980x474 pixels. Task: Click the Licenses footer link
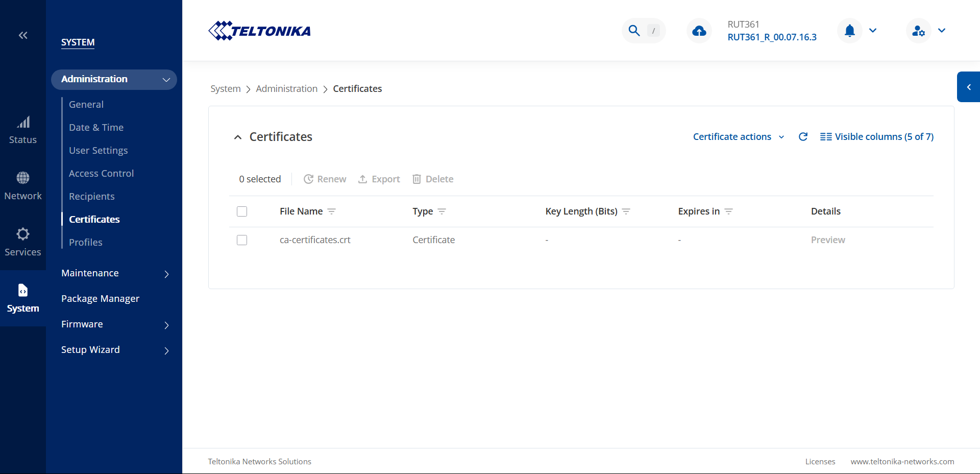820,462
